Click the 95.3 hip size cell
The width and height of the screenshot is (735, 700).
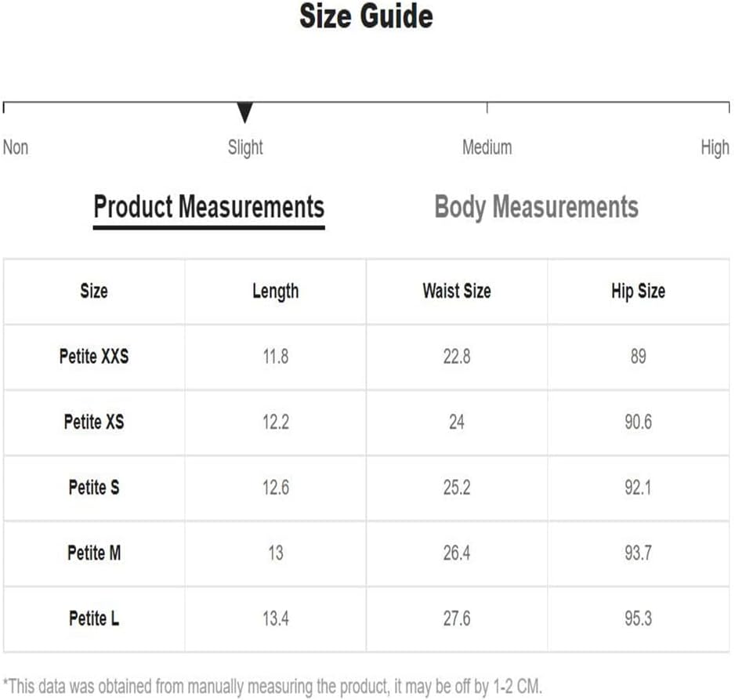pyautogui.click(x=638, y=618)
